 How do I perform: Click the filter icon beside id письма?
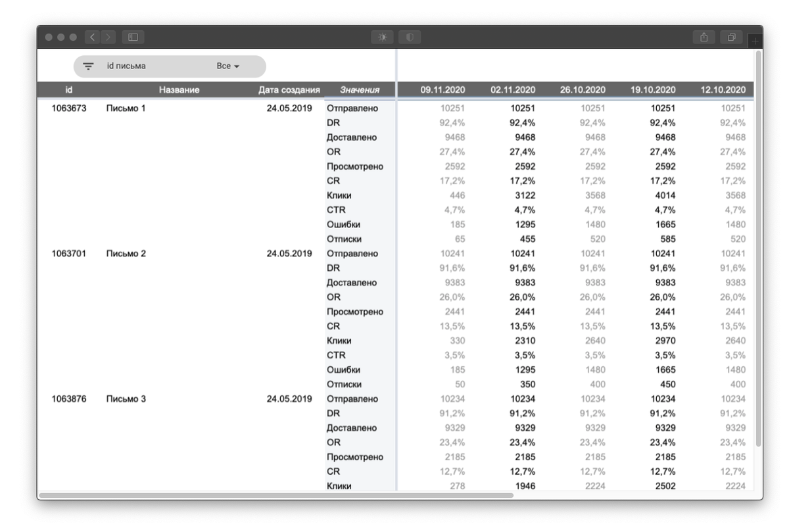(88, 66)
